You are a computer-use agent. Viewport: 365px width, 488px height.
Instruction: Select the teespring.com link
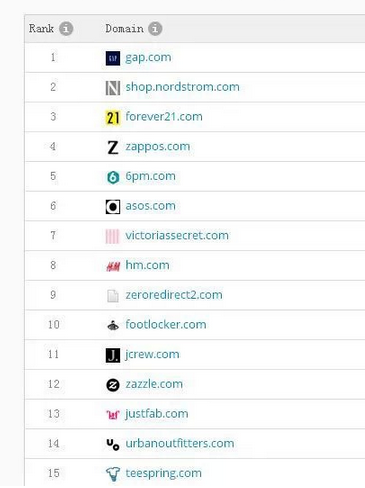[163, 474]
